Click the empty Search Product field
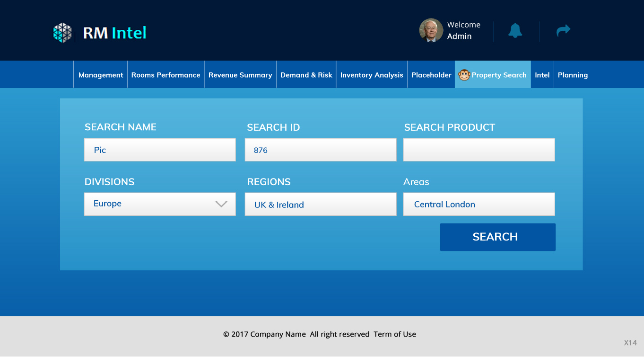This screenshot has width=644, height=357. click(479, 150)
